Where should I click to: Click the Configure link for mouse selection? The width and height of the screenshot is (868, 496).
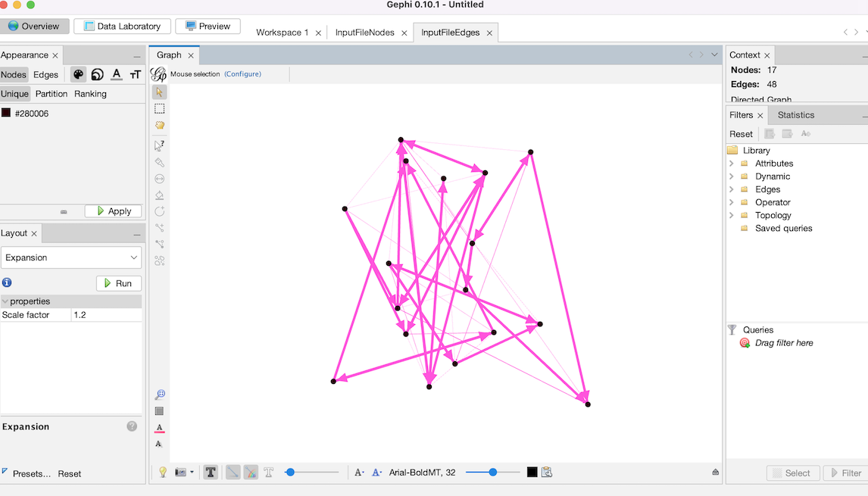tap(242, 74)
